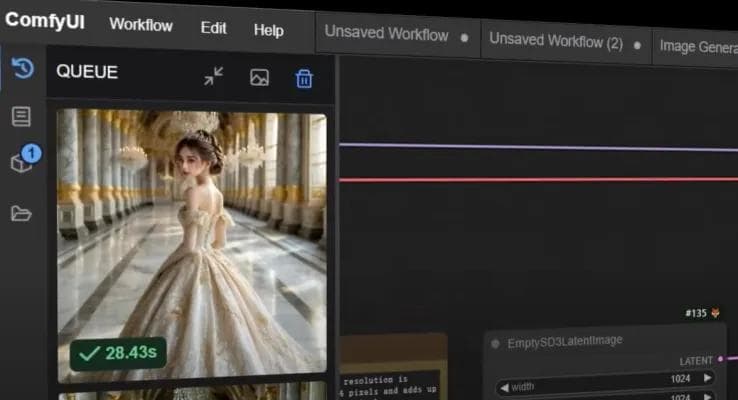Select the EmptySD3LatentImage node title
Viewport: 738px width, 400px height.
(565, 342)
